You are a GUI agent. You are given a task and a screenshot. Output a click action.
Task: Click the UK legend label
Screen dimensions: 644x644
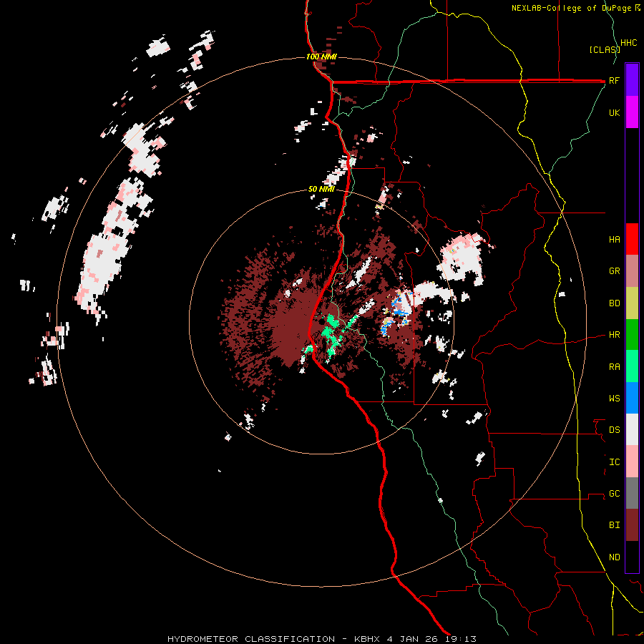(x=614, y=112)
